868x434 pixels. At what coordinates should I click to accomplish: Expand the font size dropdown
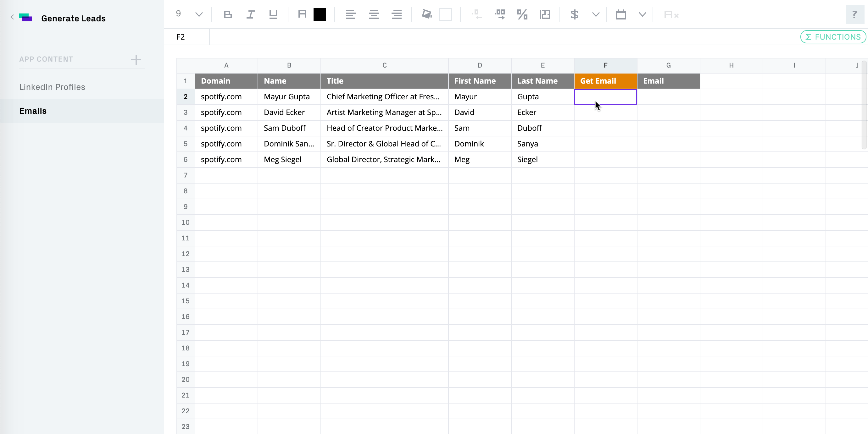click(199, 14)
